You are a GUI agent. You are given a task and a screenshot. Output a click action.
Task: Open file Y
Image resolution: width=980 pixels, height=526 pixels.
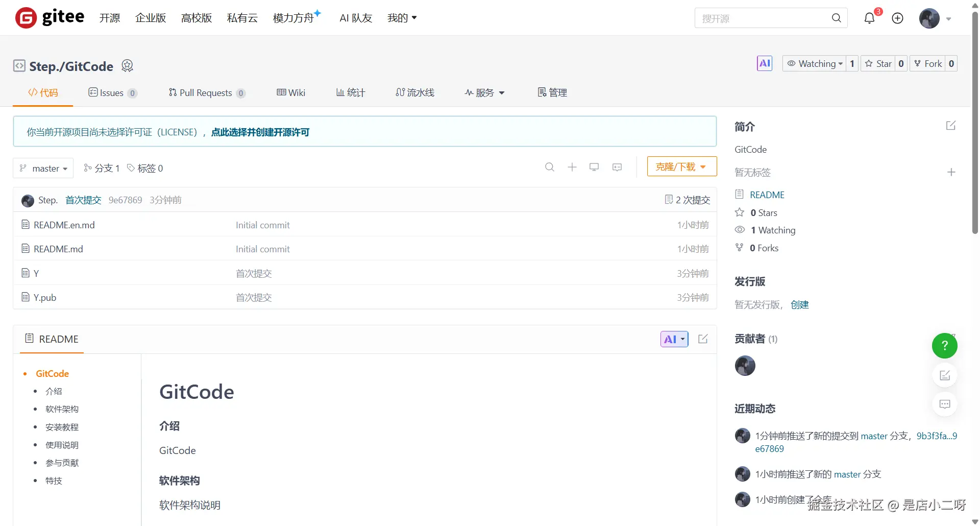pos(36,273)
